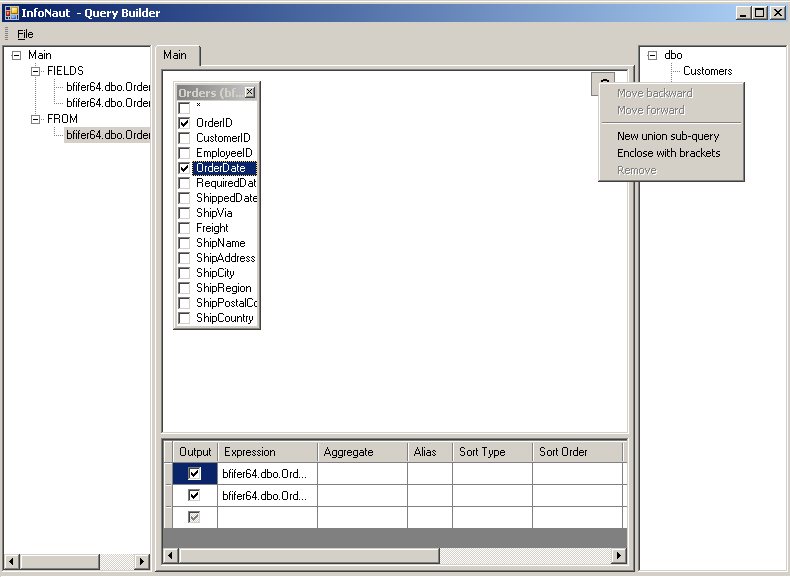Collapse the dbo node in right panel
The width and height of the screenshot is (790, 577).
[x=652, y=56]
